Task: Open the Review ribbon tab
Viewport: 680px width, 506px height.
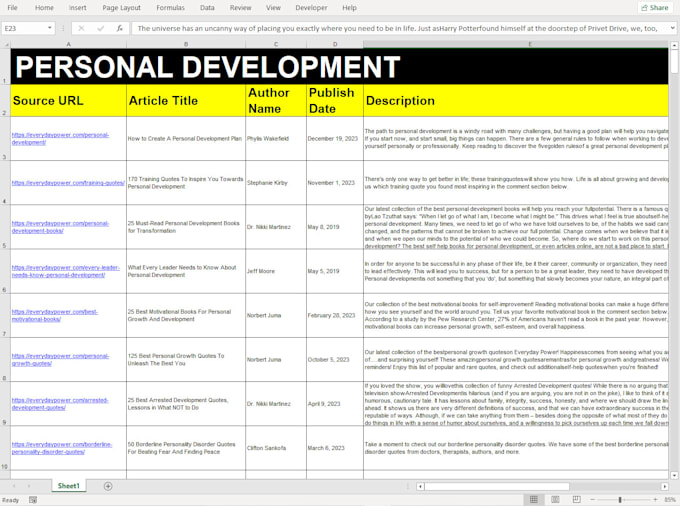Action: (241, 7)
